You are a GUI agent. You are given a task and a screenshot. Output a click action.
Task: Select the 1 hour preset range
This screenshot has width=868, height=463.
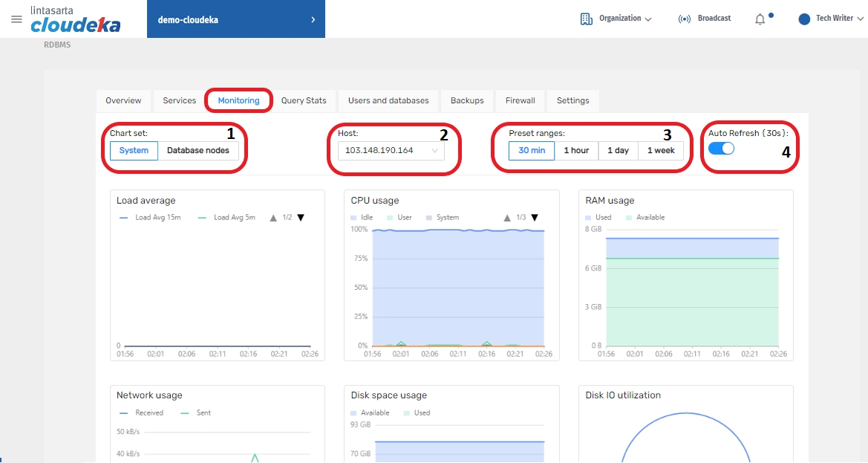point(576,150)
